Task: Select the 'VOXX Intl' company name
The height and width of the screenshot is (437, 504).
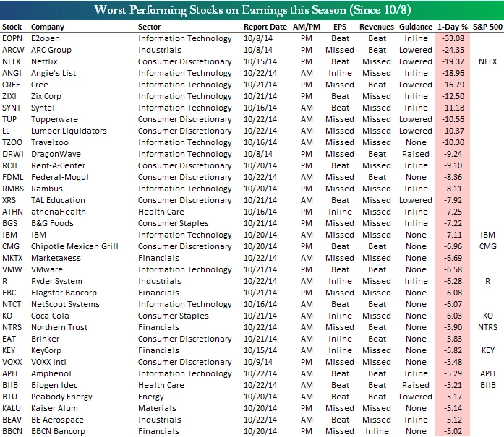Action: click(x=48, y=362)
